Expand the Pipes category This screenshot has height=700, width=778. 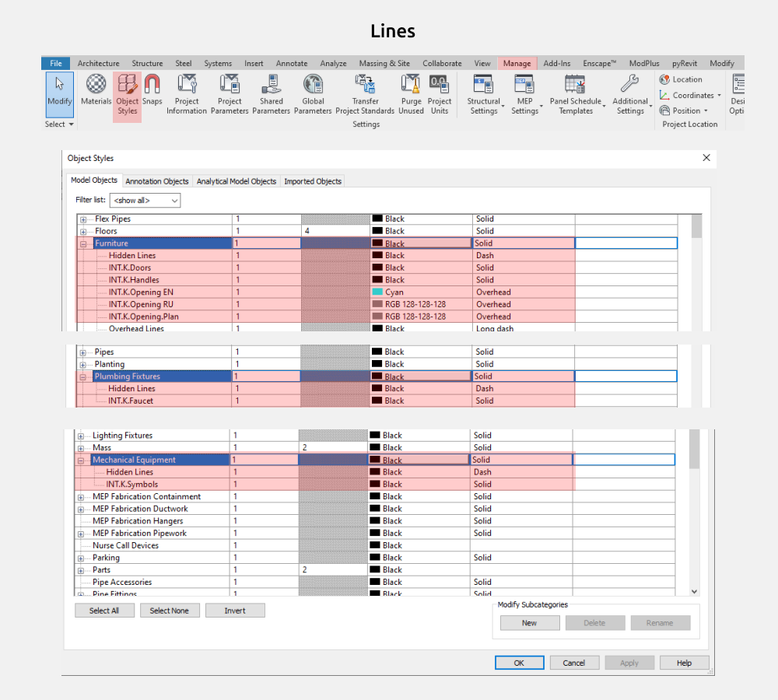pos(83,352)
